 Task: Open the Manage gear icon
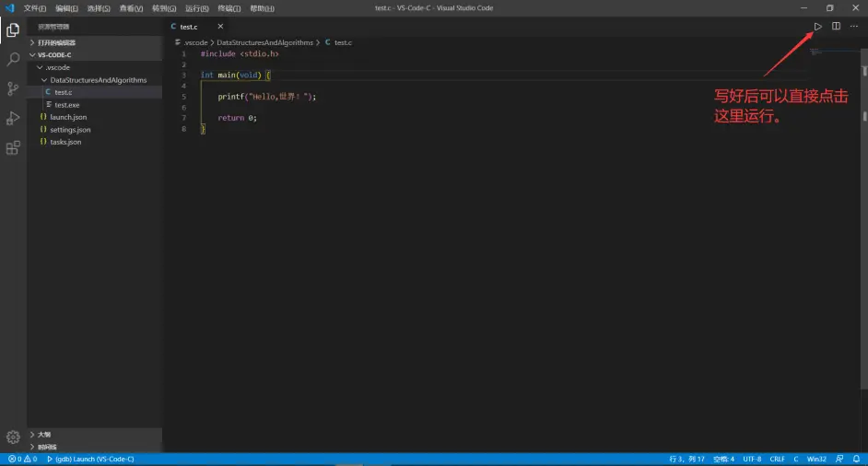(x=13, y=437)
